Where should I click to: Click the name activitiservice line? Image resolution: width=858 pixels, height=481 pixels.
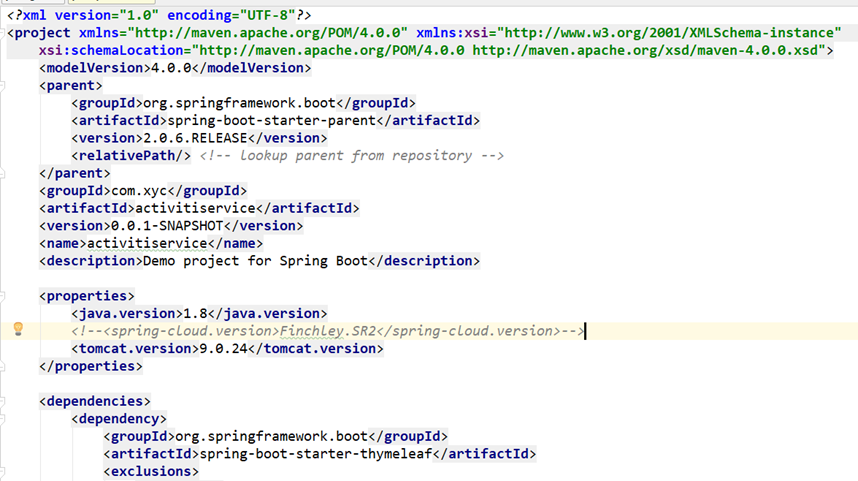(x=151, y=243)
